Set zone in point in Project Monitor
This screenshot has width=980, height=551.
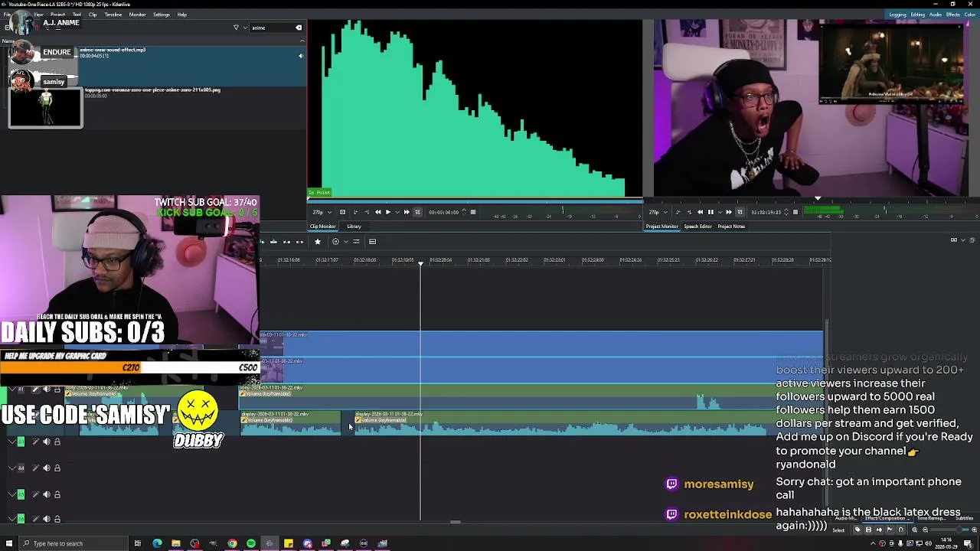pyautogui.click(x=678, y=212)
